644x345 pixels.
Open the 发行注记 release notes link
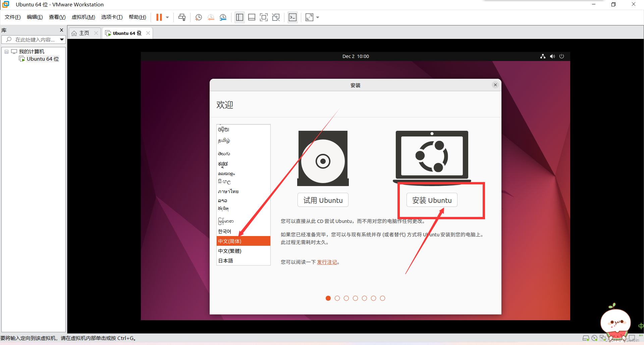pos(327,262)
